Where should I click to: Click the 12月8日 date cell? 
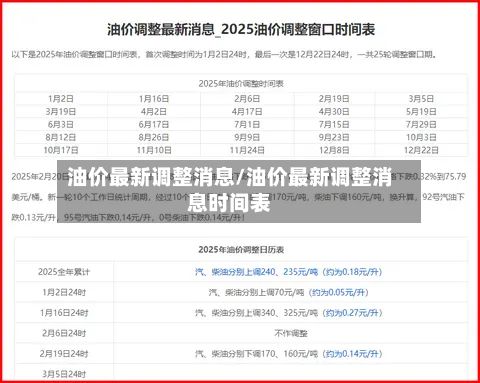click(334, 150)
